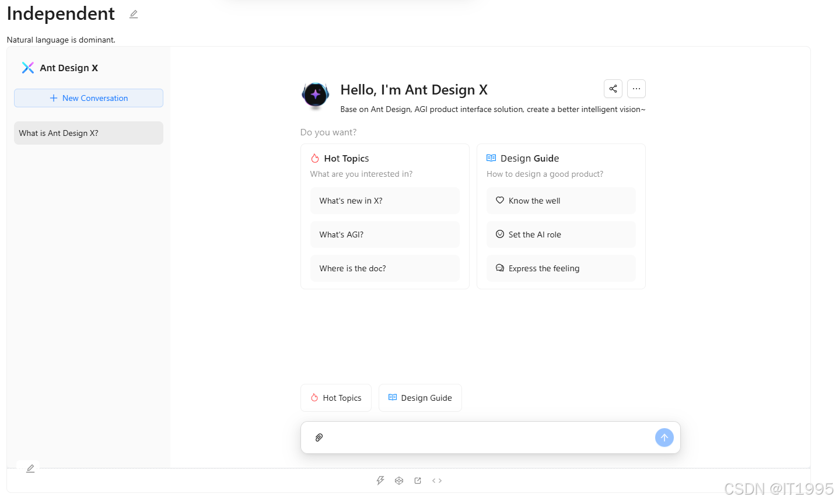
Task: Choose the 'Set the AI role' prompt
Action: 561,235
